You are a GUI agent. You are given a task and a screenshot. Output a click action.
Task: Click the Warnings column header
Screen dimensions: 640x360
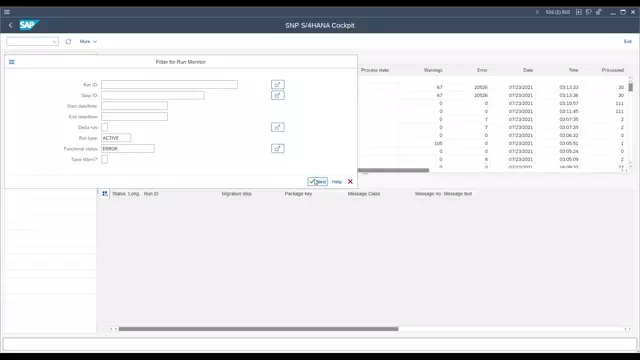433,70
